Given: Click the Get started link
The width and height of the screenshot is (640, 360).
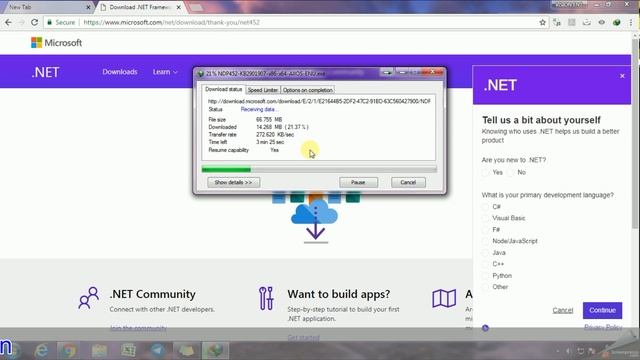Looking at the screenshot, I should click(303, 338).
